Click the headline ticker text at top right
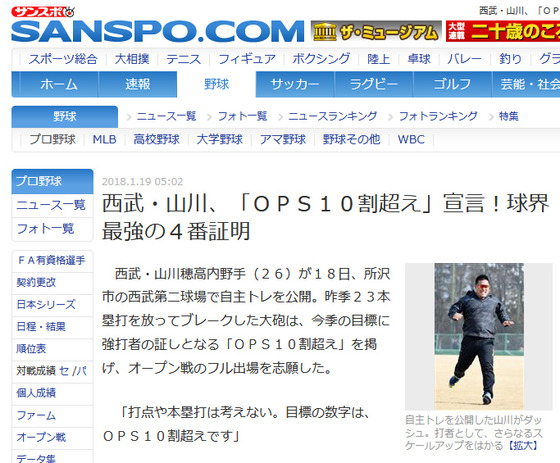The image size is (560, 463). point(519,11)
